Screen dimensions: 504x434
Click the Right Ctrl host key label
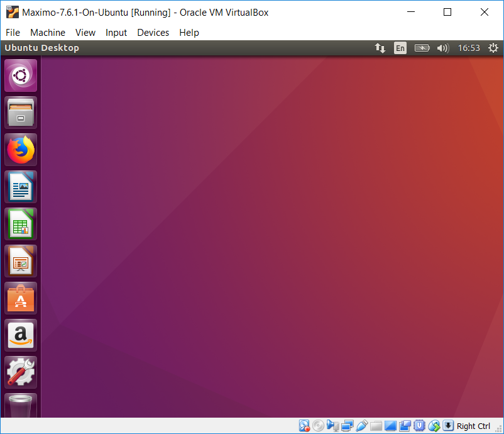(x=473, y=426)
